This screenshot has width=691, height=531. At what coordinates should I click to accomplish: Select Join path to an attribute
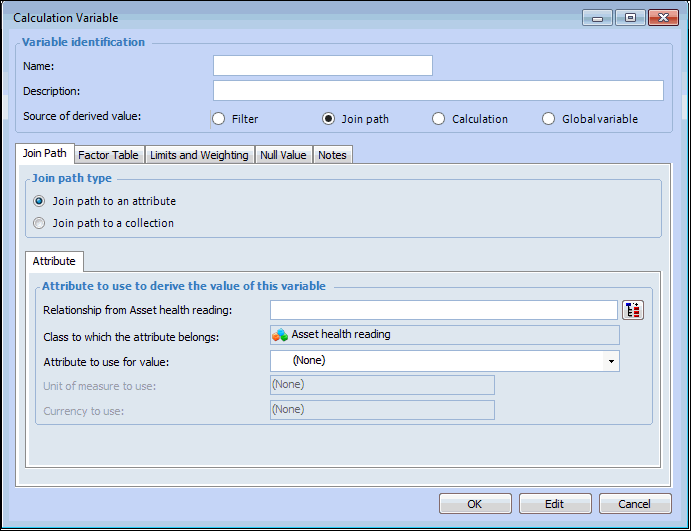tap(40, 201)
